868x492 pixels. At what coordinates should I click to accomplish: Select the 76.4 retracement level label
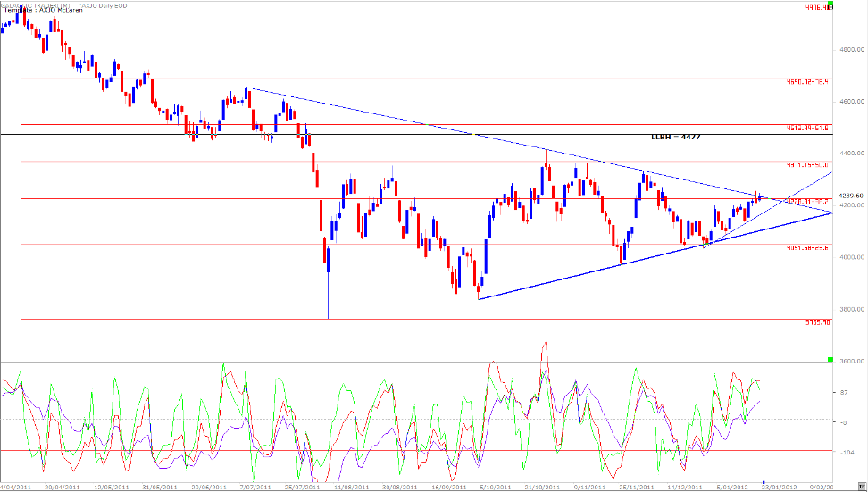pyautogui.click(x=807, y=82)
